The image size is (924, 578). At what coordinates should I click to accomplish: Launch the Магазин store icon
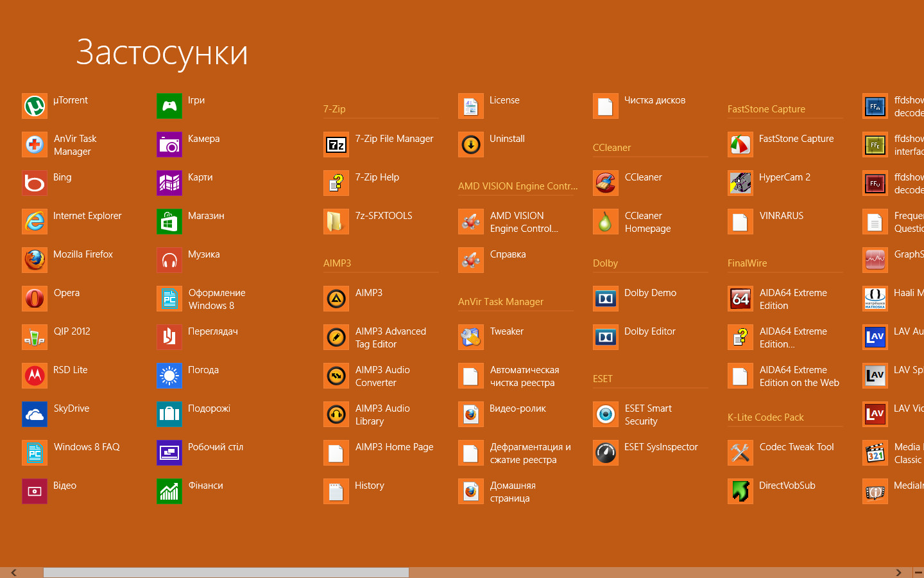coord(169,222)
